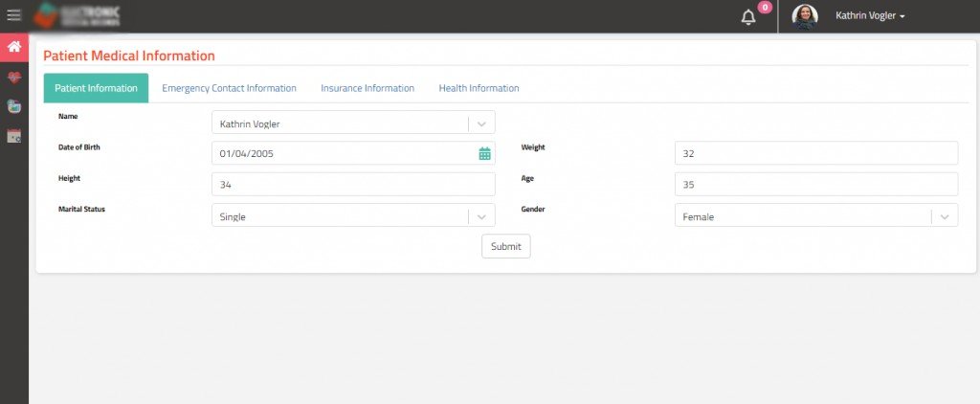
Task: Open the Health Information tab
Action: pos(479,88)
